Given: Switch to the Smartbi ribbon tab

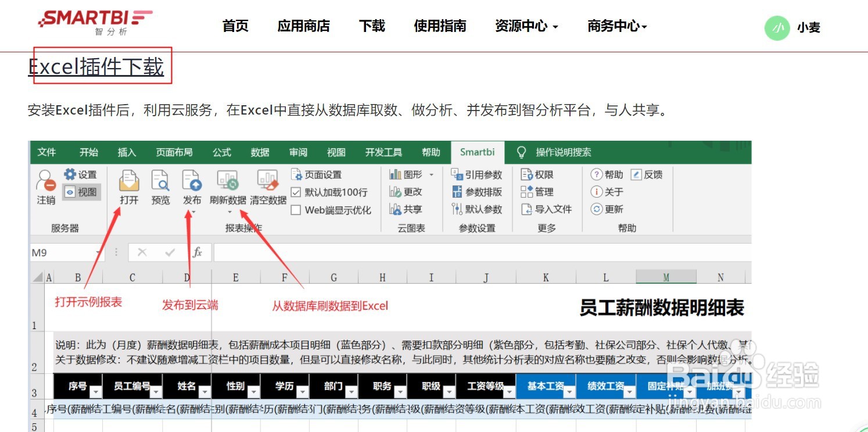Looking at the screenshot, I should (x=478, y=152).
